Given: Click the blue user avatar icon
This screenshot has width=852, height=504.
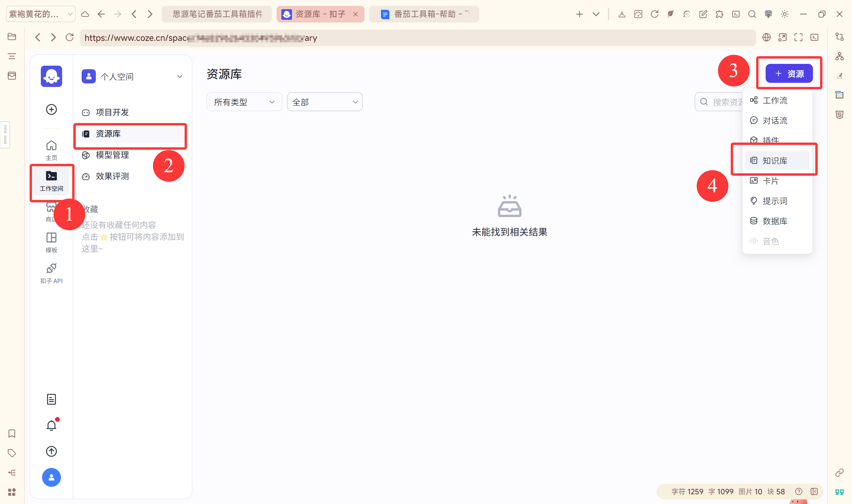Looking at the screenshot, I should click(51, 477).
